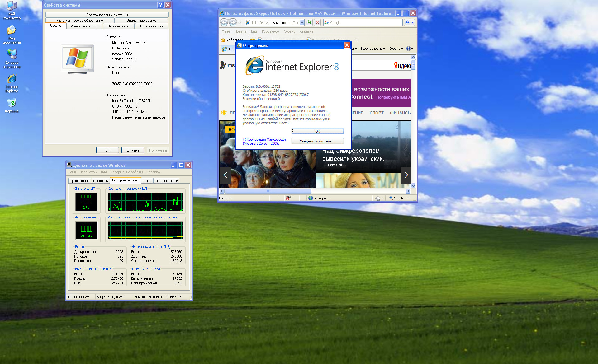Open the Параметры menu in Task Manager
This screenshot has height=364, width=598.
tap(88, 172)
